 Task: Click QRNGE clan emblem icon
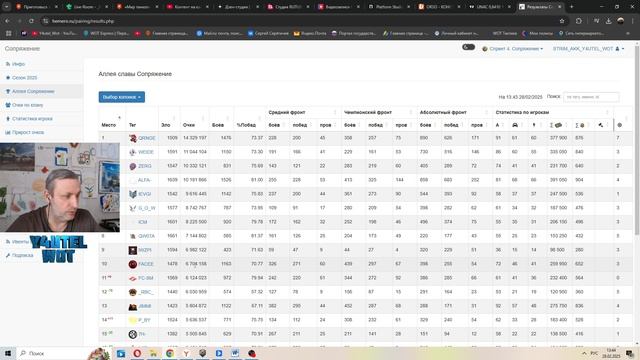(x=133, y=138)
